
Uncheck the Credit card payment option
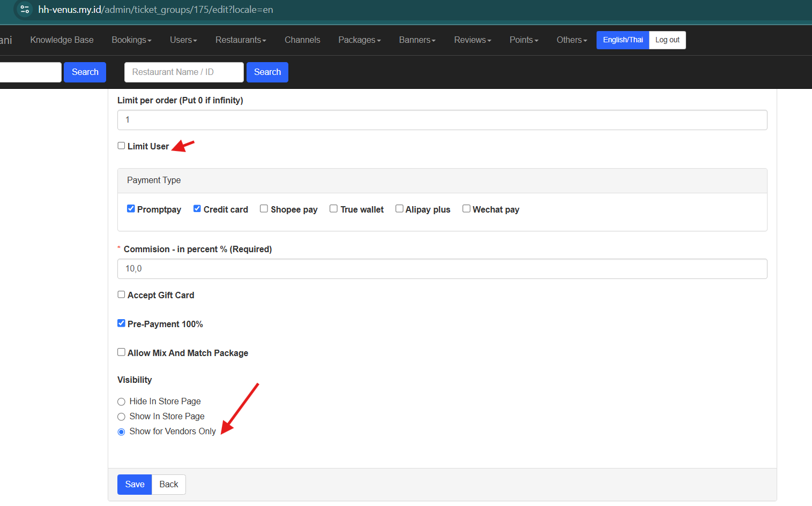click(x=197, y=209)
